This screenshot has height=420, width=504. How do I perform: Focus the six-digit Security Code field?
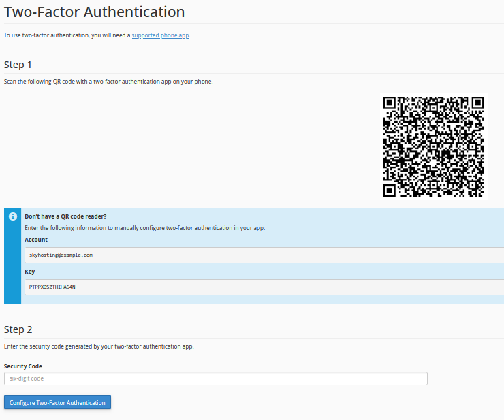coord(215,378)
